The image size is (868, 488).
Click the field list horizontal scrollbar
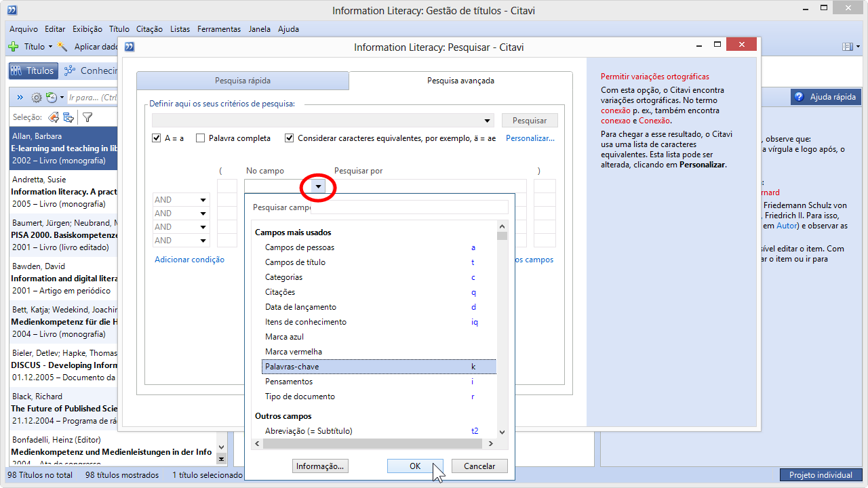(374, 443)
